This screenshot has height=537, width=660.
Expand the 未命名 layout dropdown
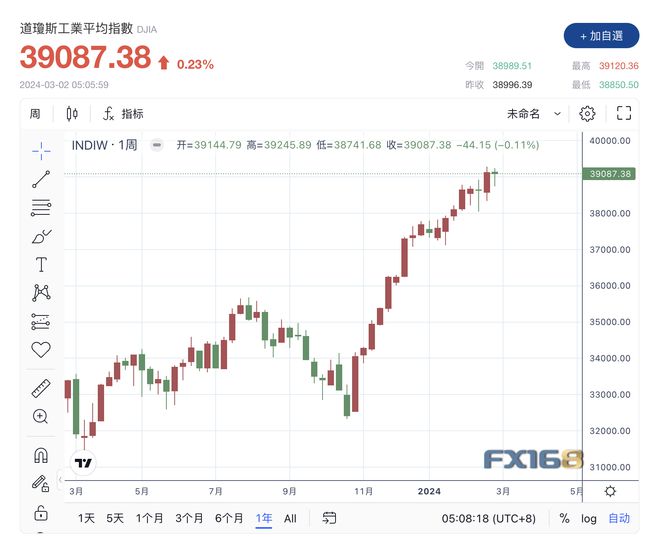coord(534,114)
